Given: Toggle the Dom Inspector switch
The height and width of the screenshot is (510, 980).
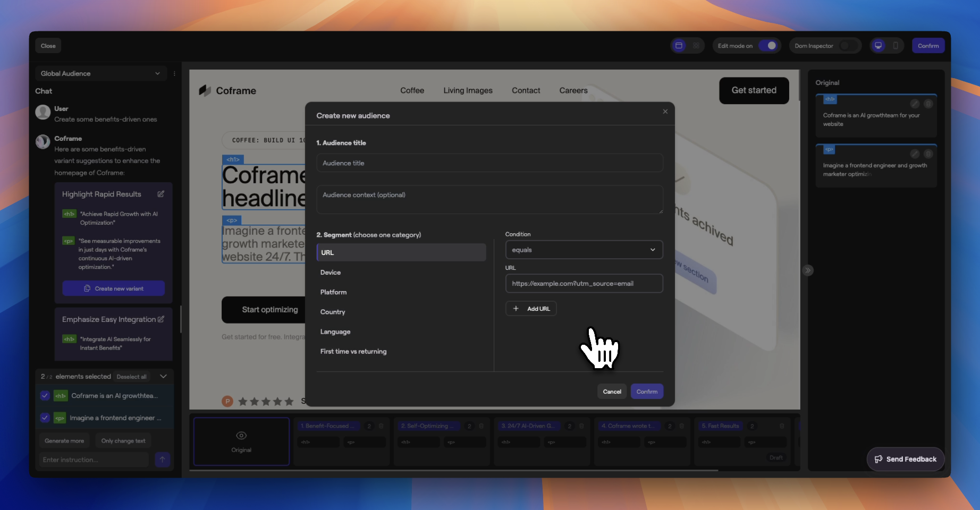Looking at the screenshot, I should pos(848,46).
